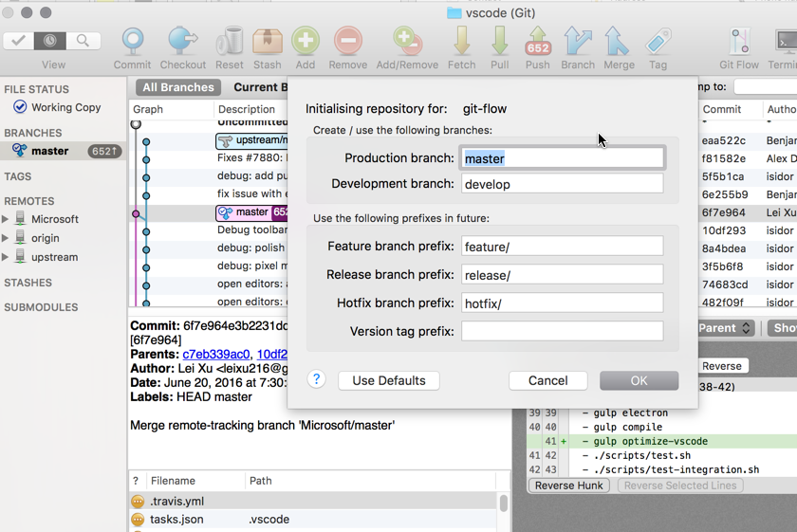Select the All Branches filter
The image size is (797, 532).
click(x=178, y=87)
